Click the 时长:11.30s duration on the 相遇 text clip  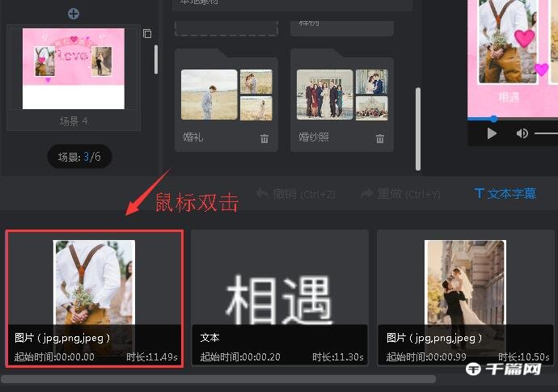[338, 356]
